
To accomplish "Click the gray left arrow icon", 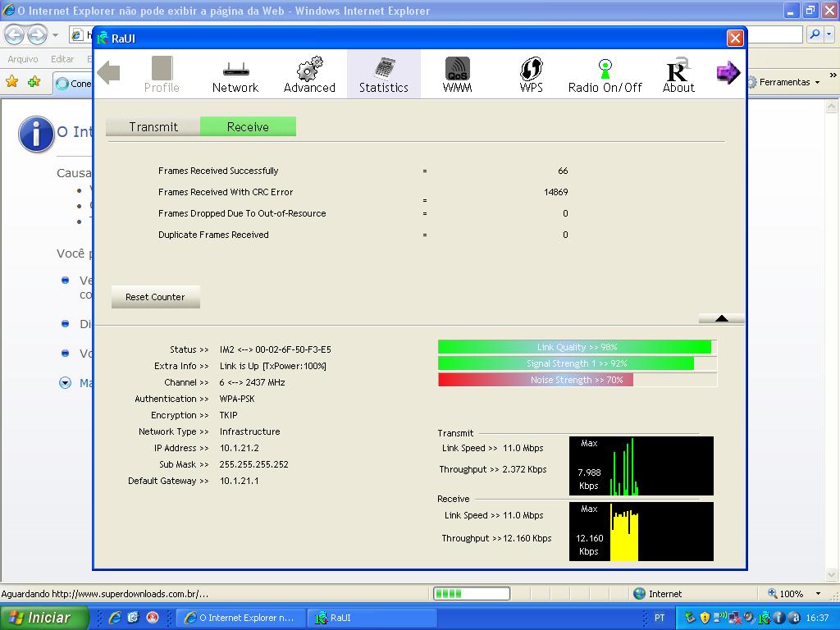I will pos(109,73).
